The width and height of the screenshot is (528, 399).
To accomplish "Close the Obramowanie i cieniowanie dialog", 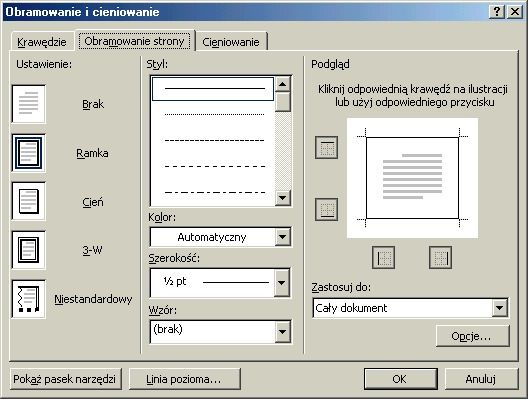I will tap(515, 12).
